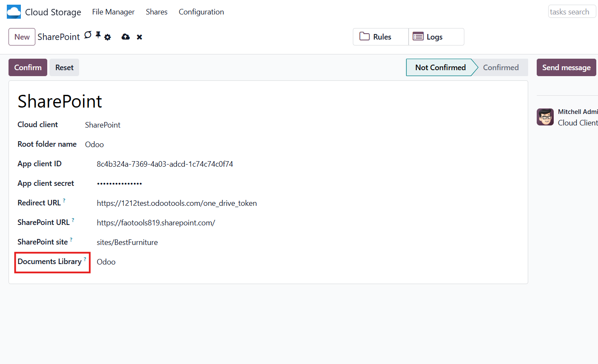Open the gear actions menu

click(x=108, y=37)
